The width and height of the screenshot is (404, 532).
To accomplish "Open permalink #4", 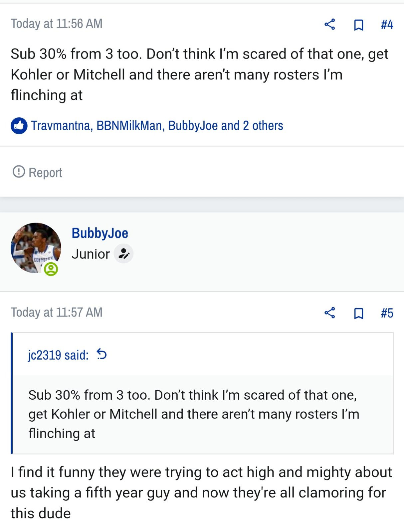I will pyautogui.click(x=387, y=25).
